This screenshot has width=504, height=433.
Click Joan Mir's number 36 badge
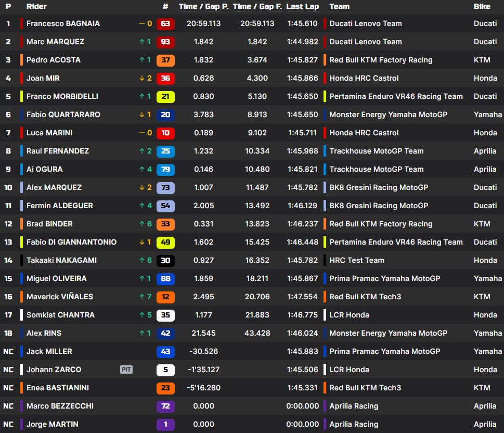[x=165, y=79]
